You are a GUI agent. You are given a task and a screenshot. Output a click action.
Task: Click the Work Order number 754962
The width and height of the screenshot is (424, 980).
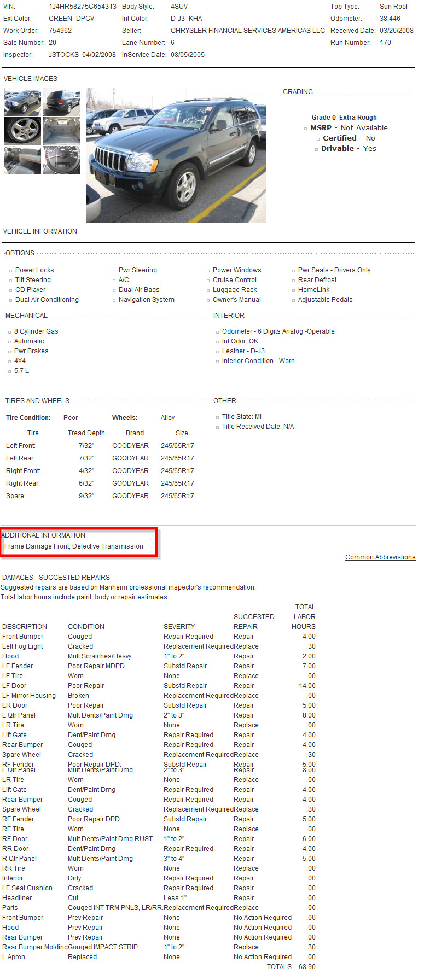point(60,31)
